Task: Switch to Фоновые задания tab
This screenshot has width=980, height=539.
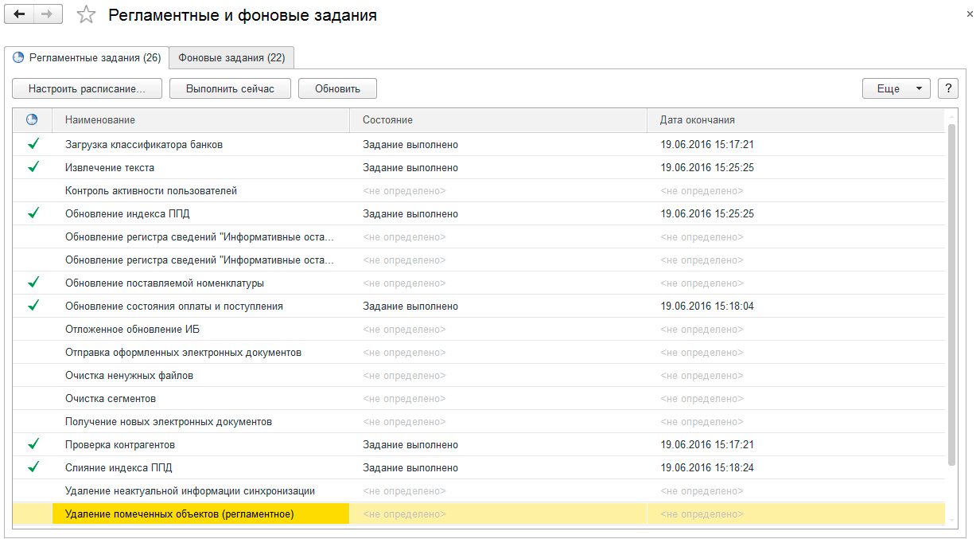Action: (x=231, y=57)
